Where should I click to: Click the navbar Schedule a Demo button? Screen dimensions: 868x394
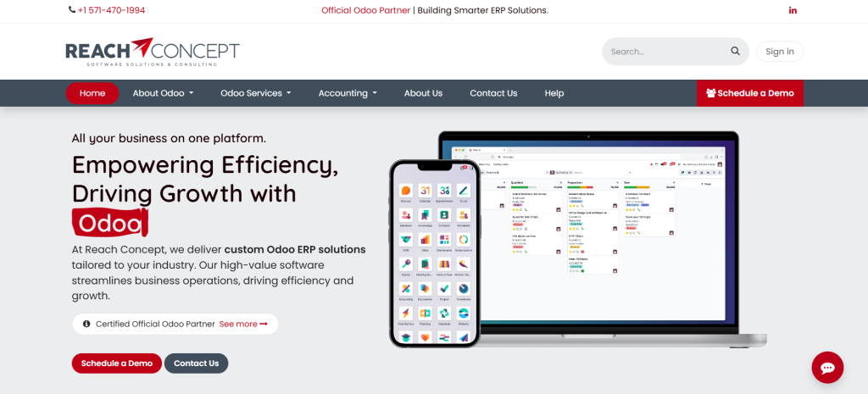click(750, 93)
